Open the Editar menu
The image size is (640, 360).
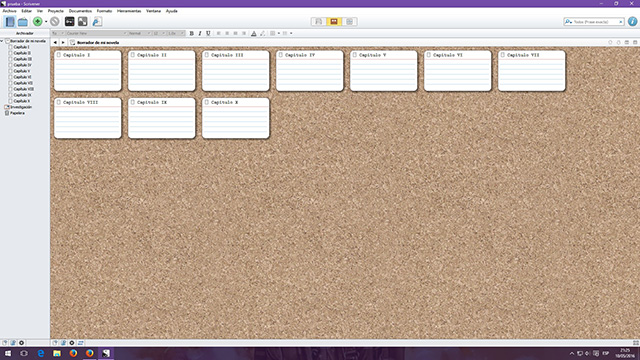(x=27, y=11)
